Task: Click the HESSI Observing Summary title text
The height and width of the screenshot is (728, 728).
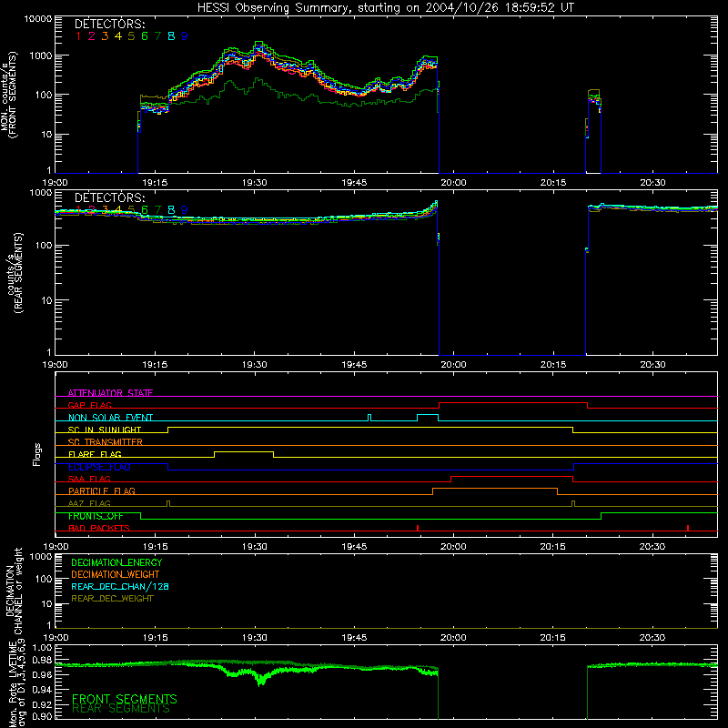Action: 385,8
